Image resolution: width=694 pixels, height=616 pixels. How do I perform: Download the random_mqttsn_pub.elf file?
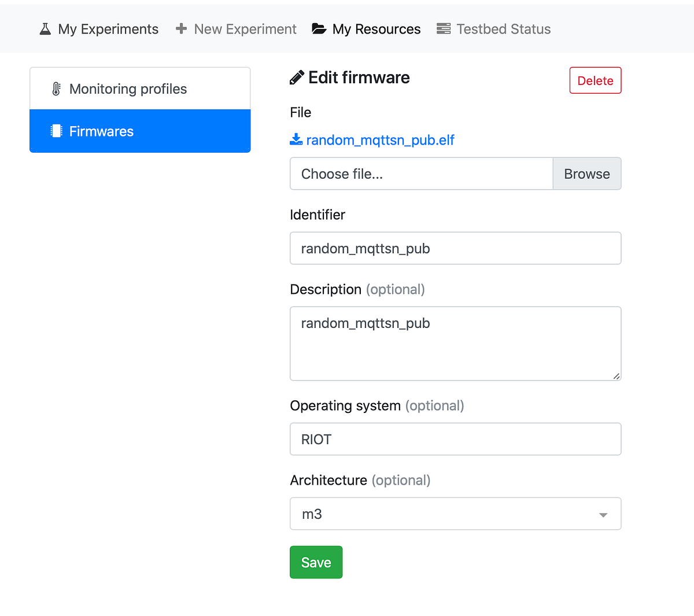[380, 139]
